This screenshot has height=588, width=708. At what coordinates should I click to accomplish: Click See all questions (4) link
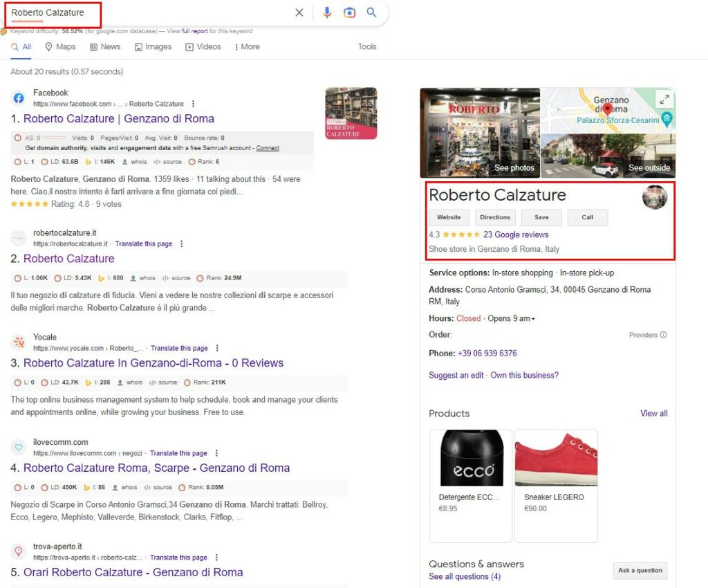(x=465, y=576)
